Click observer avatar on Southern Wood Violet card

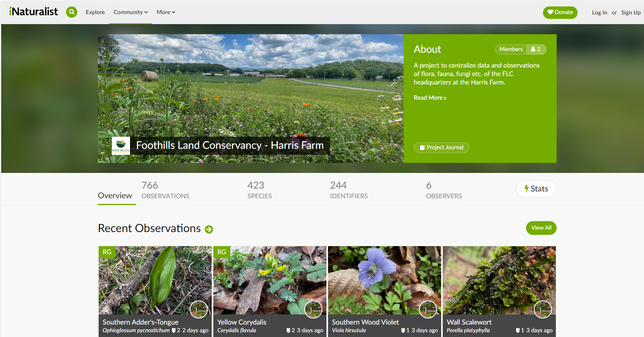click(428, 309)
